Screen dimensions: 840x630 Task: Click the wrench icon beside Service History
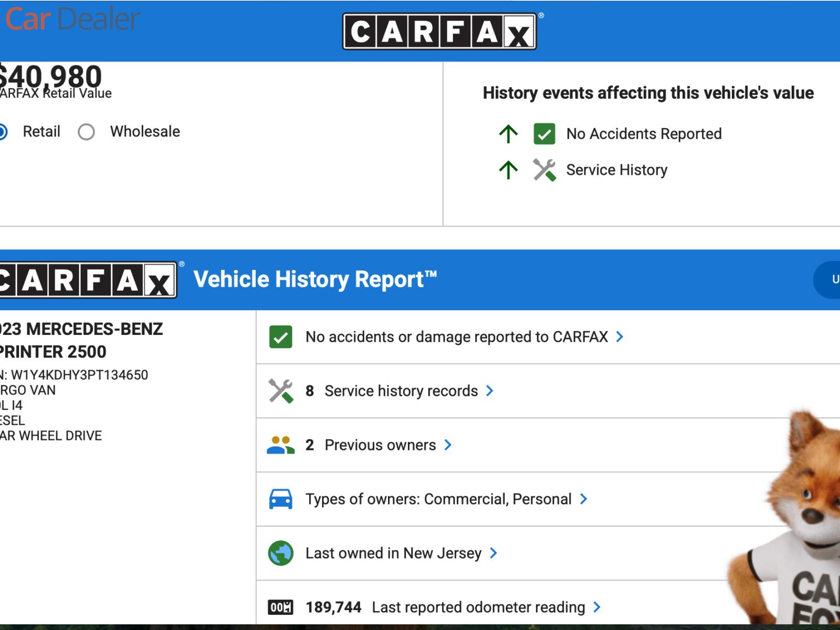[544, 170]
